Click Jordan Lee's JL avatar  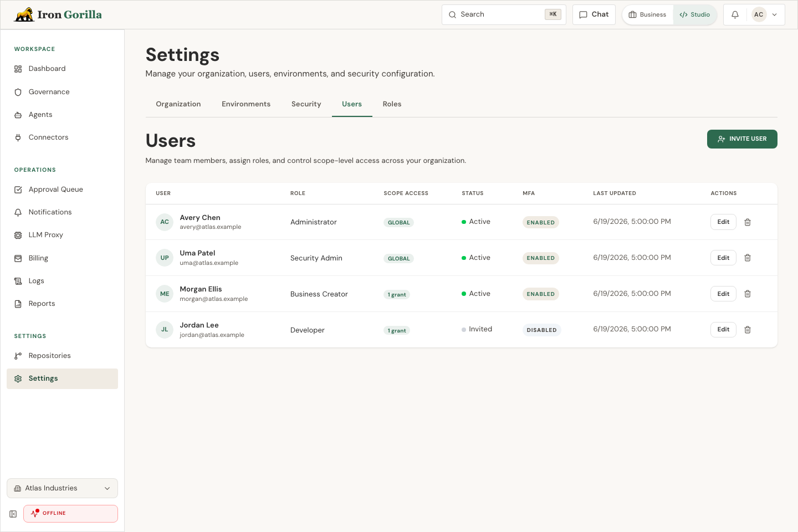click(x=165, y=330)
